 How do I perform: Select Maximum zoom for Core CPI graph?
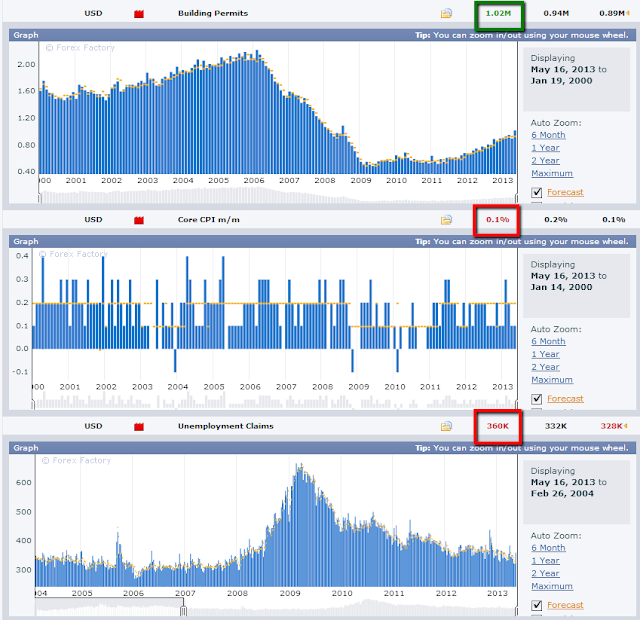pyautogui.click(x=551, y=380)
